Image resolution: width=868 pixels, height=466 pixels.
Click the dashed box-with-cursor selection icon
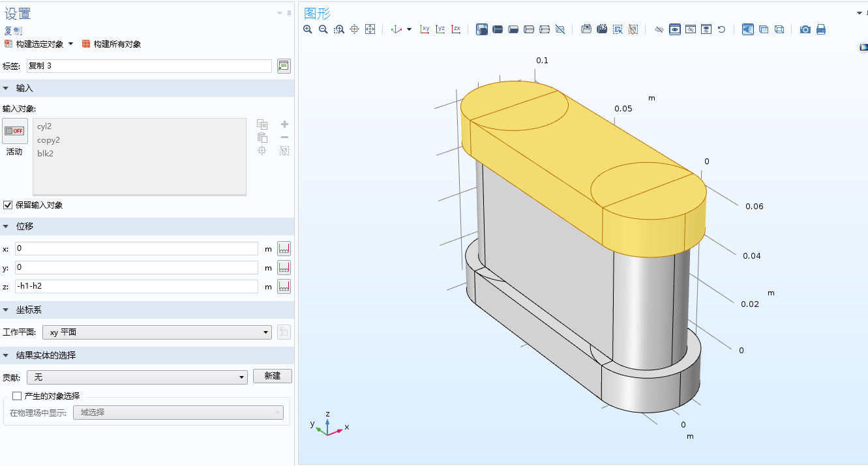click(x=618, y=29)
